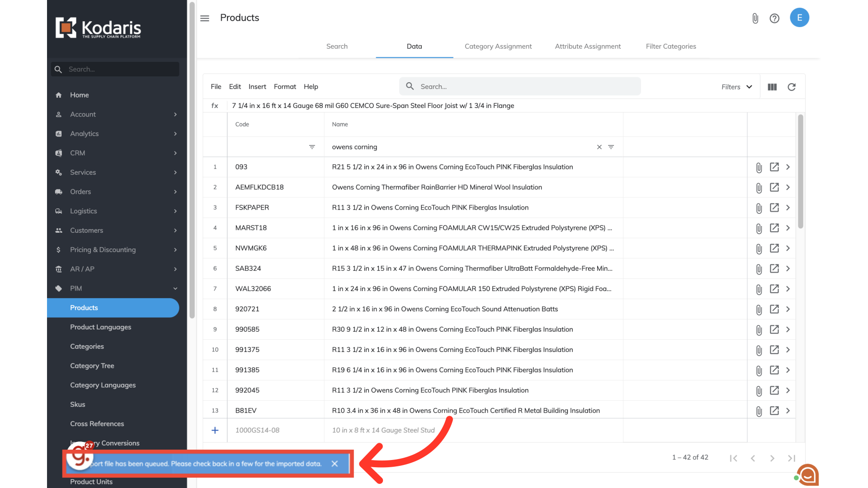
Task: Open the Insert menu
Action: 257,87
